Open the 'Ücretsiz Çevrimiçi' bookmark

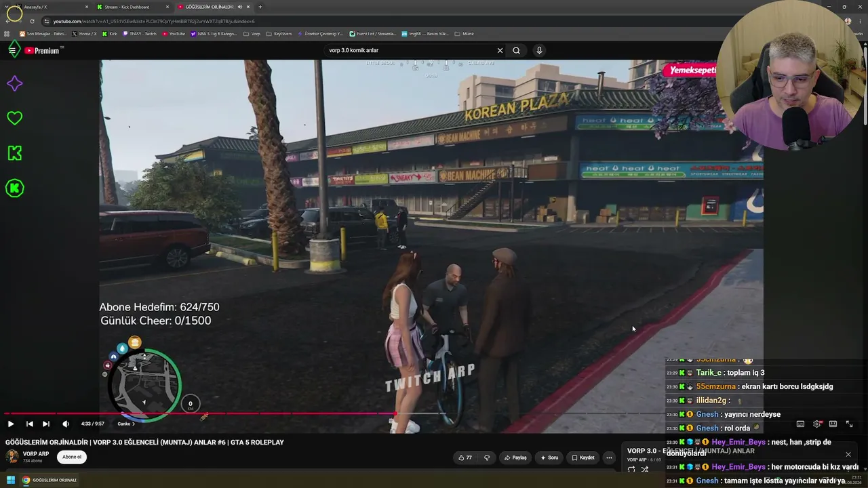coord(321,34)
